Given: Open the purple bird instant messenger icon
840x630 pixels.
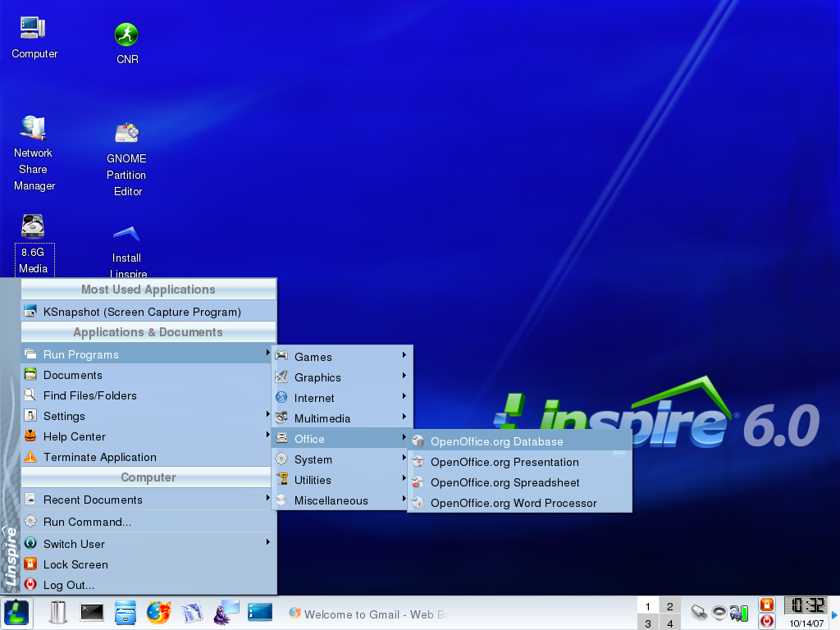Looking at the screenshot, I should (x=226, y=612).
